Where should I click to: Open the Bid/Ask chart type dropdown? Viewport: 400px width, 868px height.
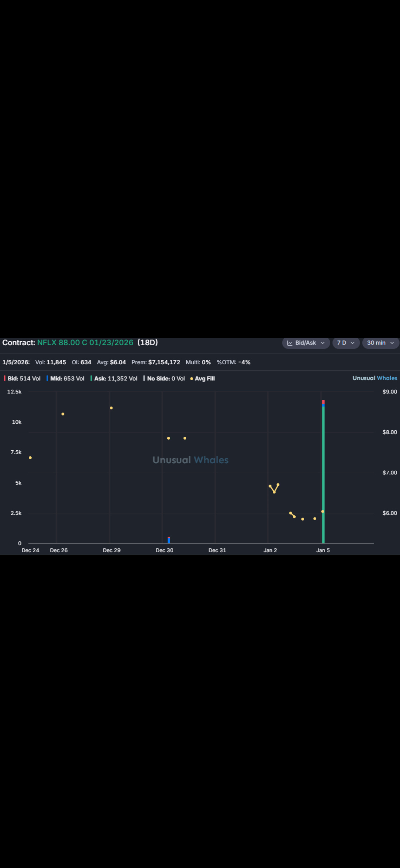[x=306, y=343]
